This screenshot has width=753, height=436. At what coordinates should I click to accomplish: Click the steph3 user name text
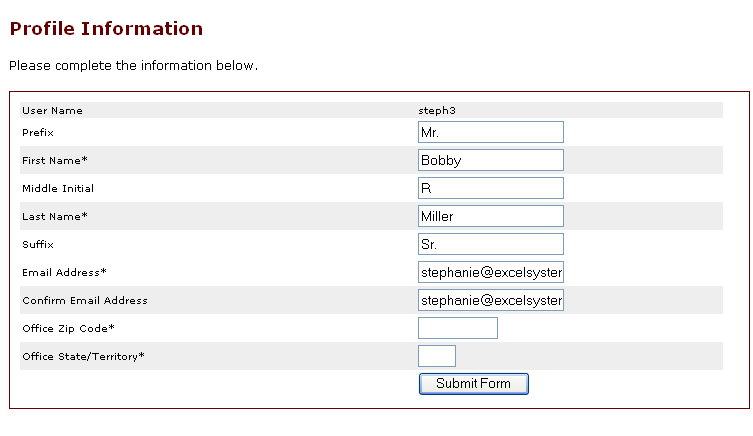[437, 110]
